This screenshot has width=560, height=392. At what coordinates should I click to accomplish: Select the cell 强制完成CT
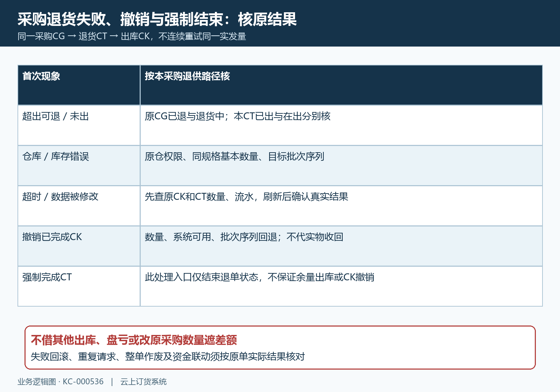click(x=79, y=286)
